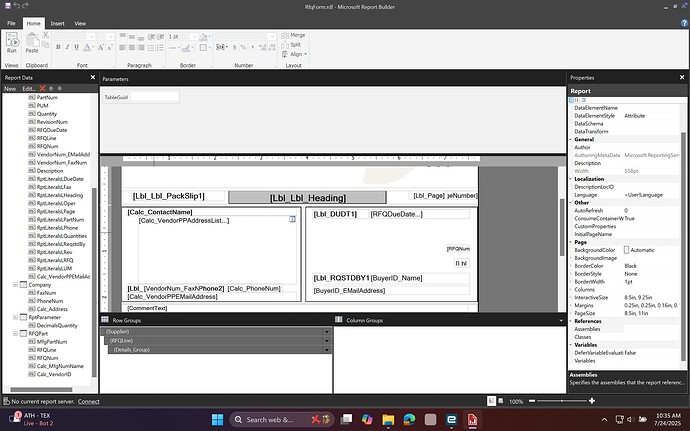
Task: Close the Report Data pane
Action: point(93,77)
